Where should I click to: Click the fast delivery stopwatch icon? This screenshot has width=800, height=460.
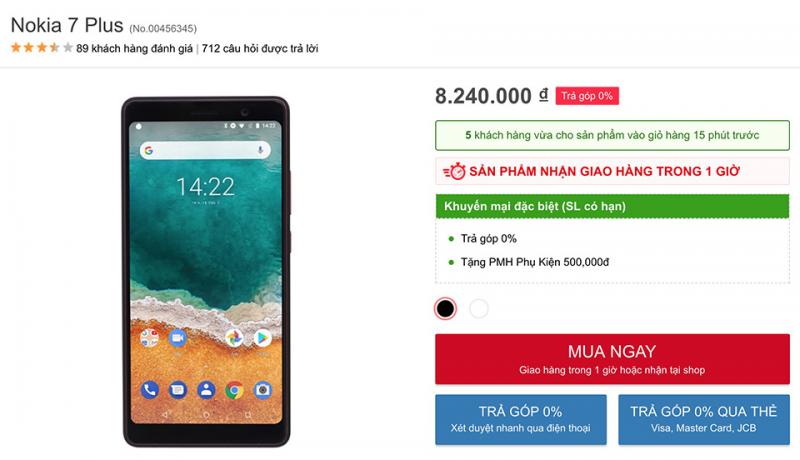pos(454,171)
